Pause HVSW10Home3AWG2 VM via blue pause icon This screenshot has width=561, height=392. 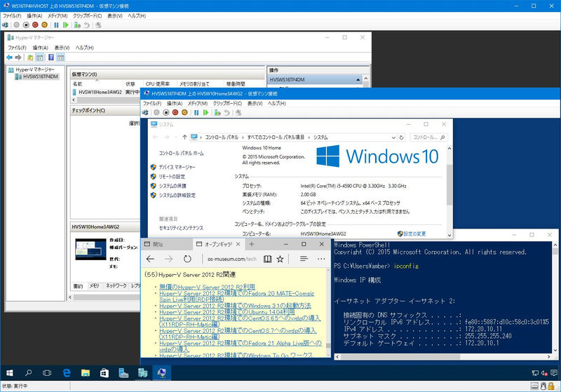(196, 113)
